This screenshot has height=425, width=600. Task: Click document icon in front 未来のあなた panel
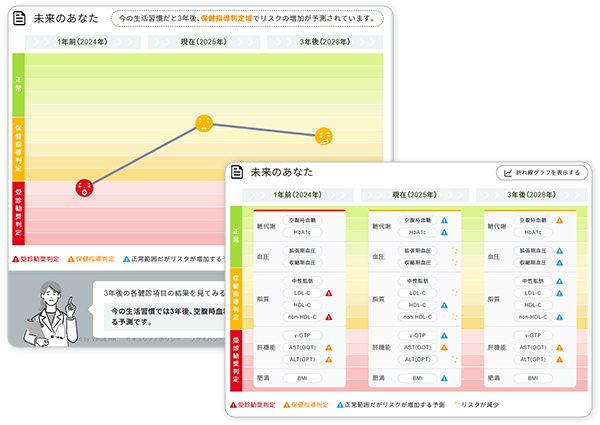click(236, 172)
